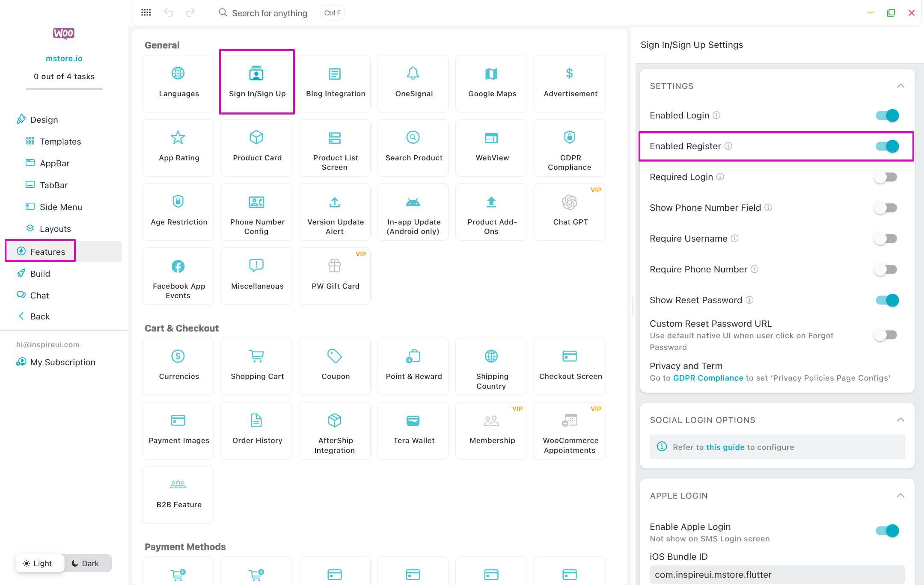Click the apps grid icon in top bar
924x585 pixels.
point(146,13)
